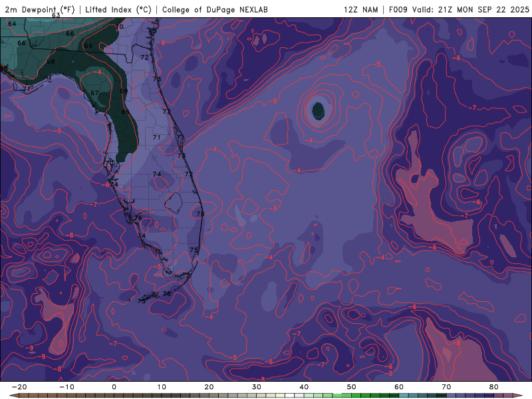532x399 pixels.
Task: Click the "College of DuPage NEXLAB" label
Action: 215,9
